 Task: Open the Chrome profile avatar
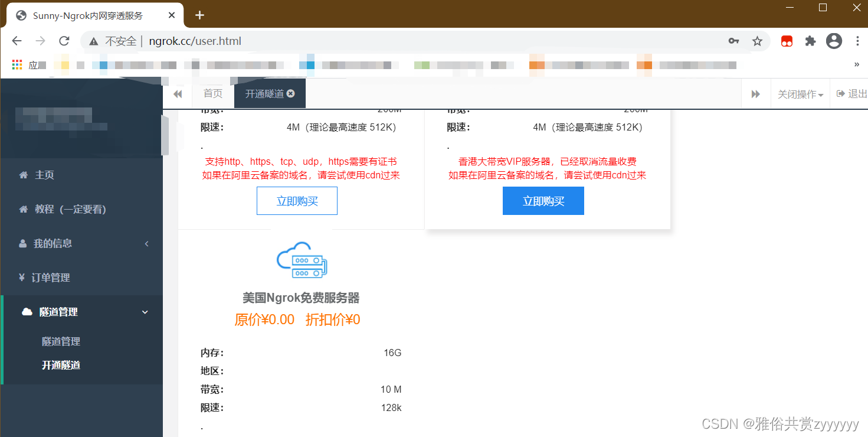point(834,41)
